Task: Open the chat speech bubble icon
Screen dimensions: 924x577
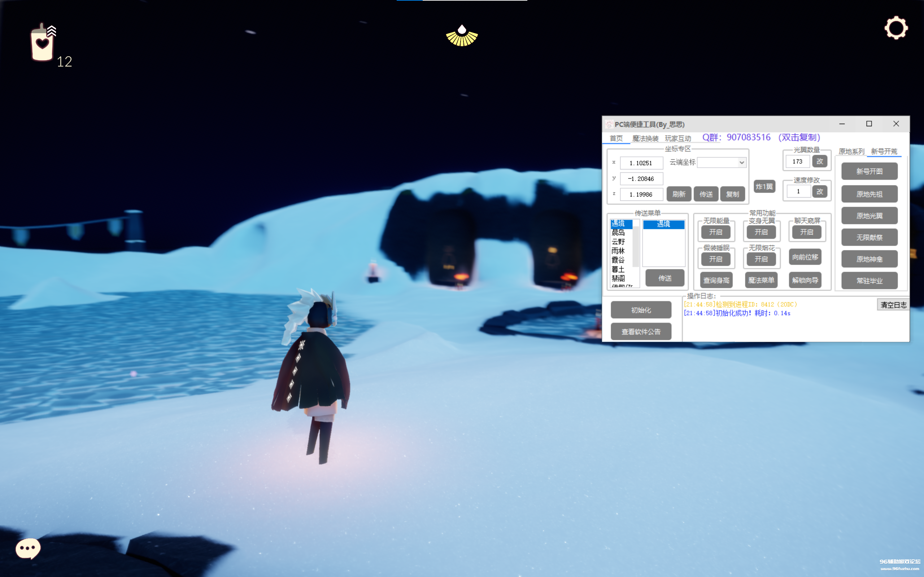Action: click(x=28, y=549)
